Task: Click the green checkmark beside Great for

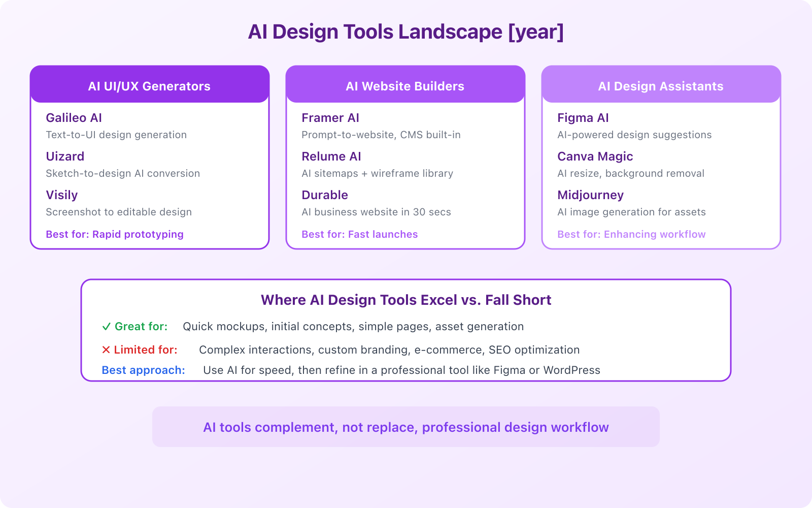Action: tap(106, 327)
